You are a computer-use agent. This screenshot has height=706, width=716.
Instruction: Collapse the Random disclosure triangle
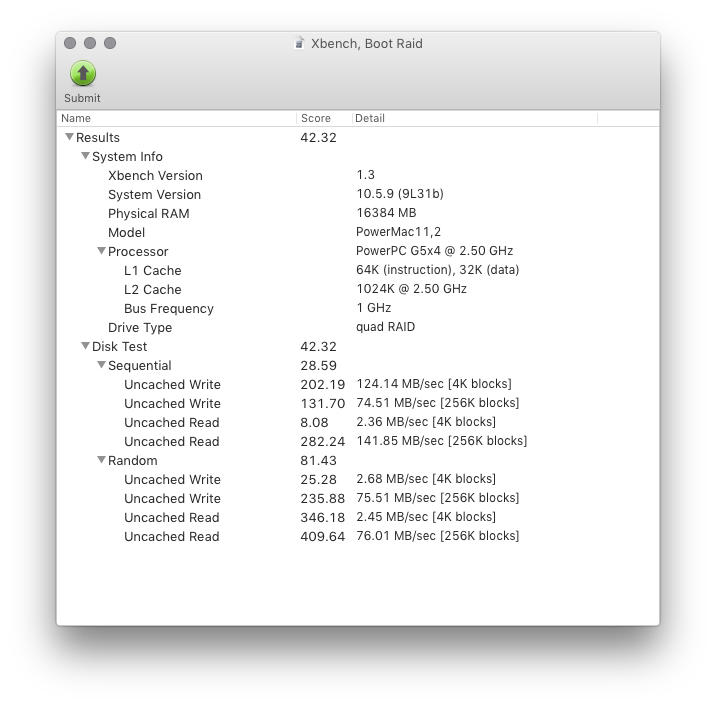pos(101,460)
